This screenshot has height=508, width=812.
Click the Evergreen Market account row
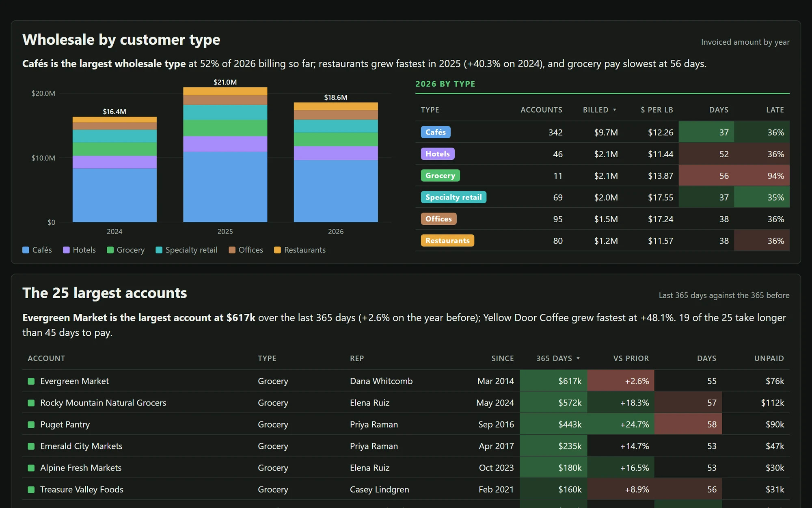click(x=406, y=381)
